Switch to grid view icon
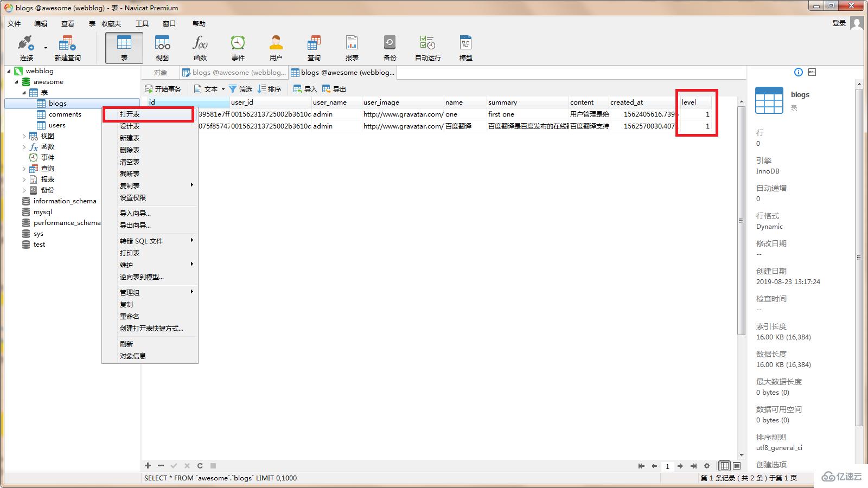Image resolution: width=868 pixels, height=488 pixels. click(725, 466)
